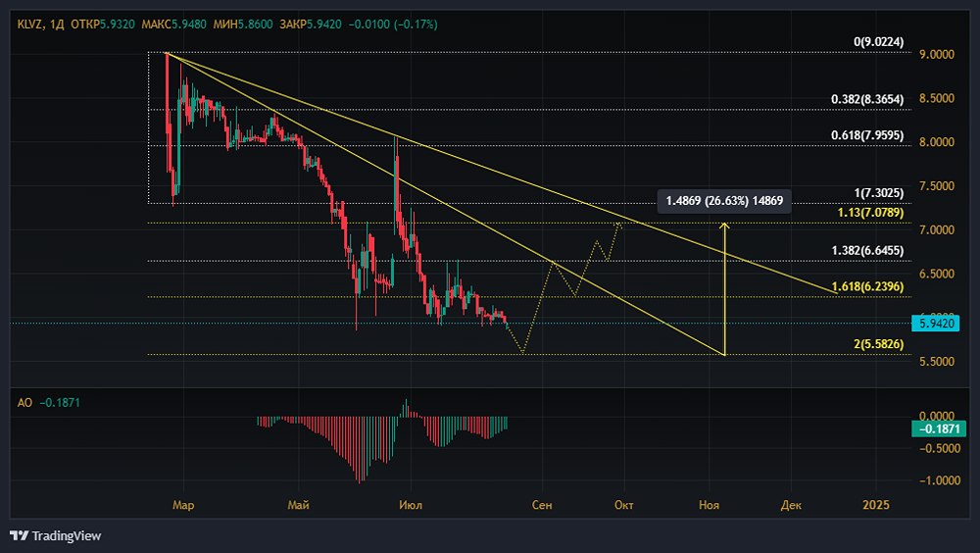
Task: Select the Fibonacci 0.382(8.3654) level label
Action: [867, 99]
